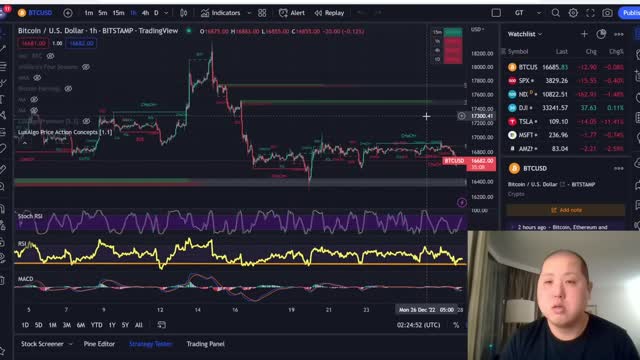The width and height of the screenshot is (640, 360).
Task: Add a symbol to compare with plus icon
Action: tap(68, 13)
